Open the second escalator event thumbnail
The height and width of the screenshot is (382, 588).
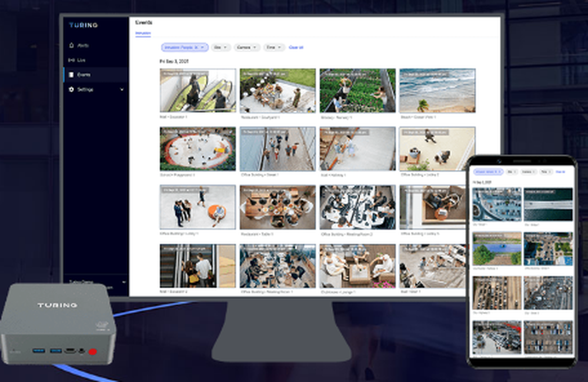pyautogui.click(x=198, y=266)
